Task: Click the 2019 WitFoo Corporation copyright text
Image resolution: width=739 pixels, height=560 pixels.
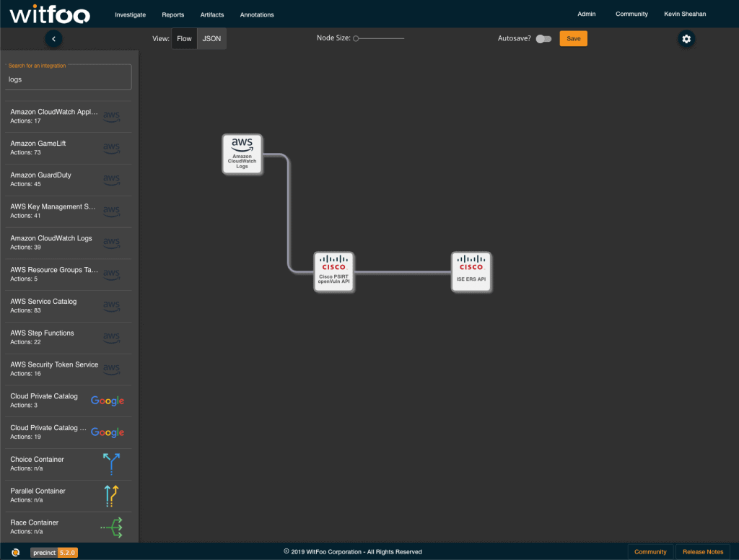Action: (x=352, y=552)
